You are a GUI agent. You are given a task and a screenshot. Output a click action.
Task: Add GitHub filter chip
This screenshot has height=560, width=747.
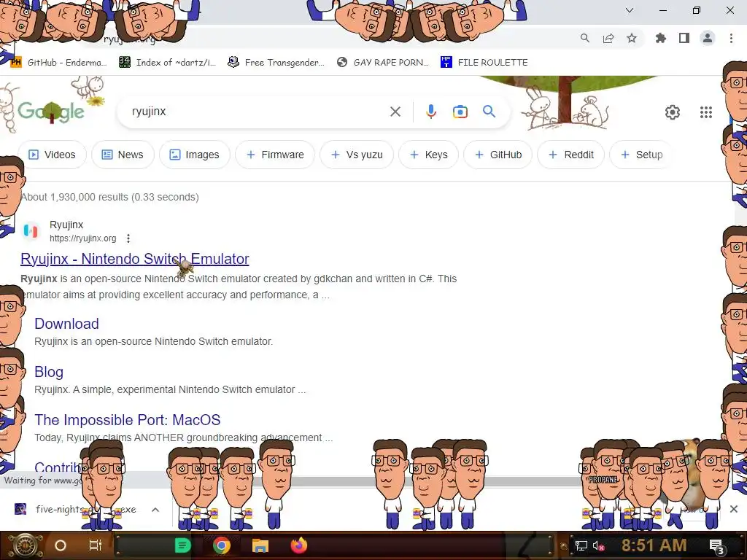(498, 155)
